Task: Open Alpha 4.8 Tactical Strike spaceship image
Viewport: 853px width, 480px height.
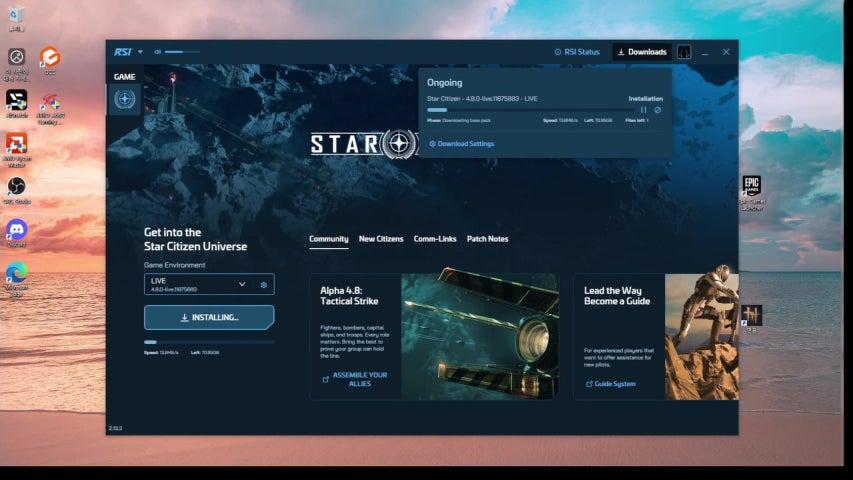Action: pos(480,336)
